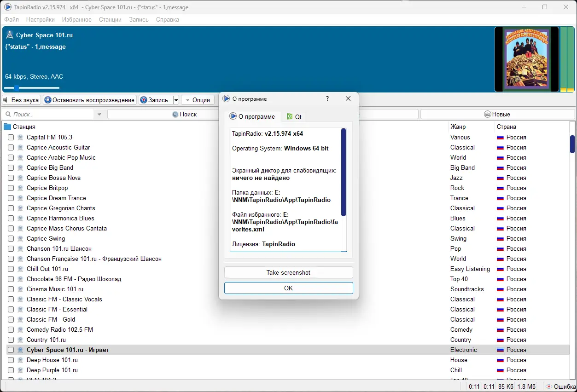Click the station icon for Country 101.ru
Screen dimensions: 577x392
pos(20,340)
